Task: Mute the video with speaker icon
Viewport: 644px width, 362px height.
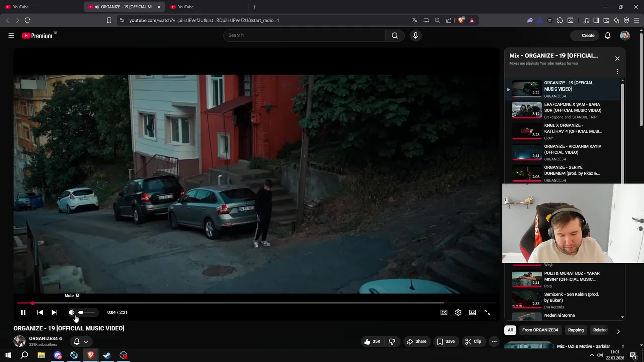Action: (71, 312)
